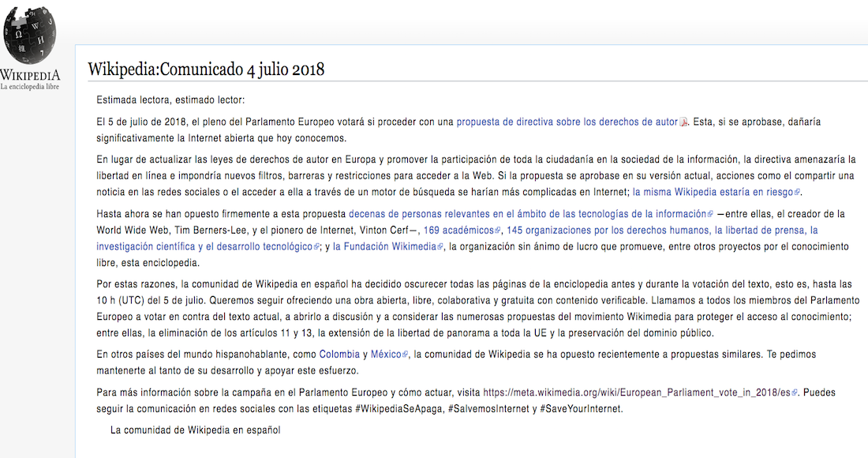868x458 pixels.
Task: Open 'la misma Wikipedia estaría en riesgo' link
Action: (x=713, y=192)
